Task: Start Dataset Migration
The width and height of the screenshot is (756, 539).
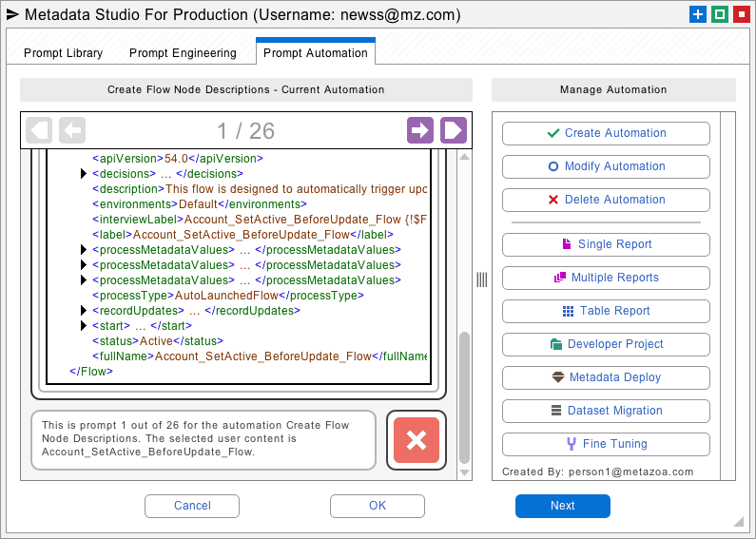Action: 606,411
